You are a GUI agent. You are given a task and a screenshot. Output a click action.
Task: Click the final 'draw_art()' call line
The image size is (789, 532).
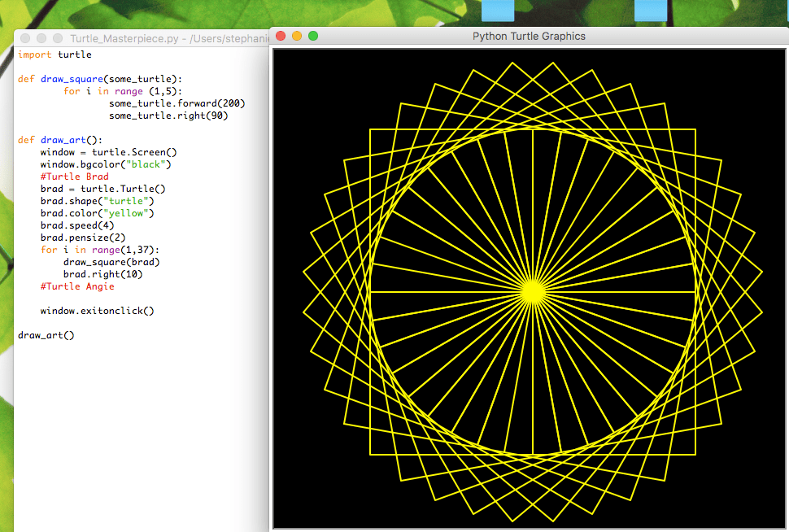pos(46,335)
